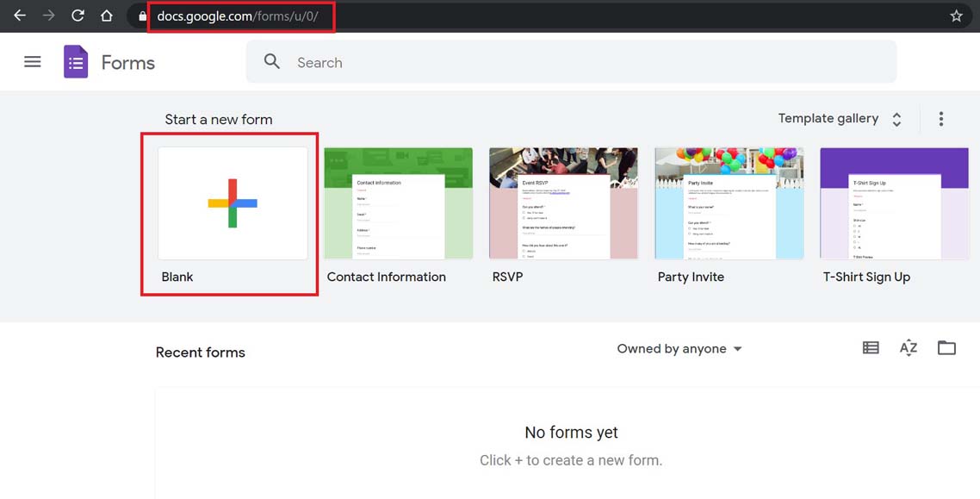Expand the Owned by anyone filter

pyautogui.click(x=679, y=348)
